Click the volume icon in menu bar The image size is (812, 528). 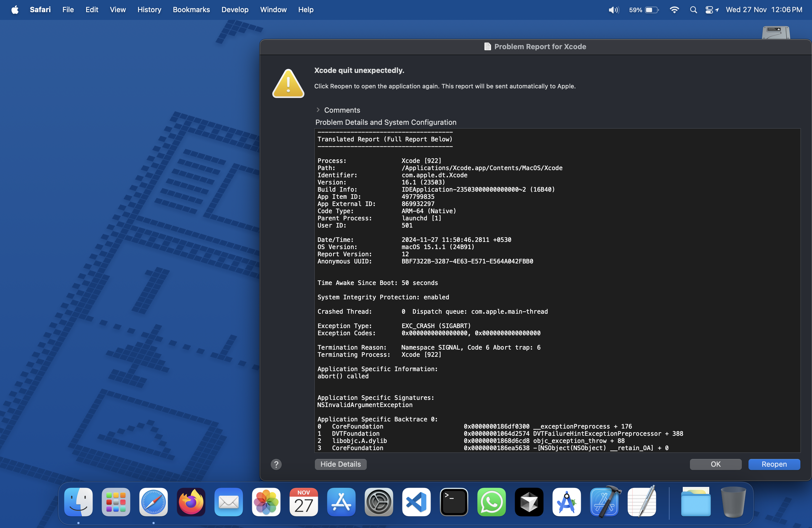pos(613,10)
